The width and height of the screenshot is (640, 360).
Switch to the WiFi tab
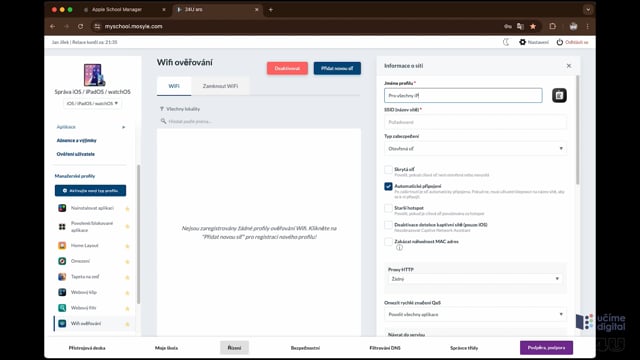pos(174,86)
